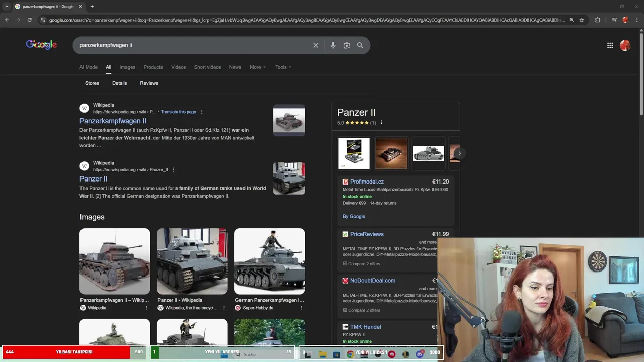
Task: Clear the search box with the X icon
Action: click(316, 45)
